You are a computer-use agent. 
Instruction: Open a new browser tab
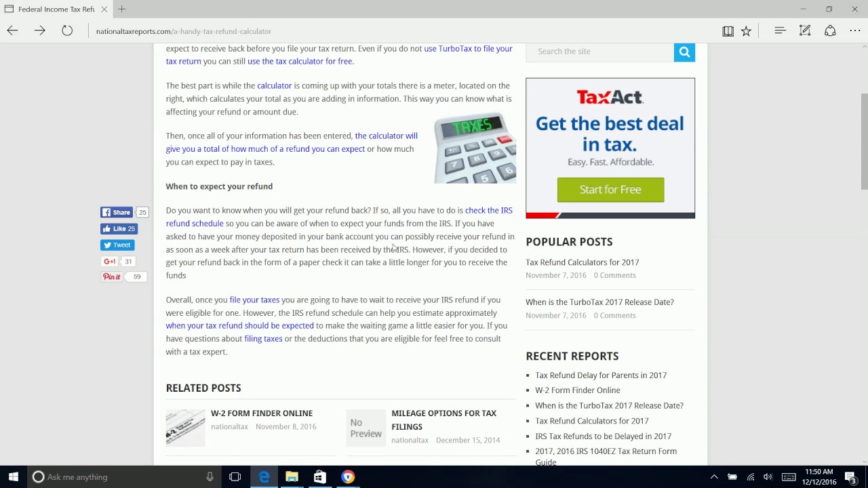point(121,9)
